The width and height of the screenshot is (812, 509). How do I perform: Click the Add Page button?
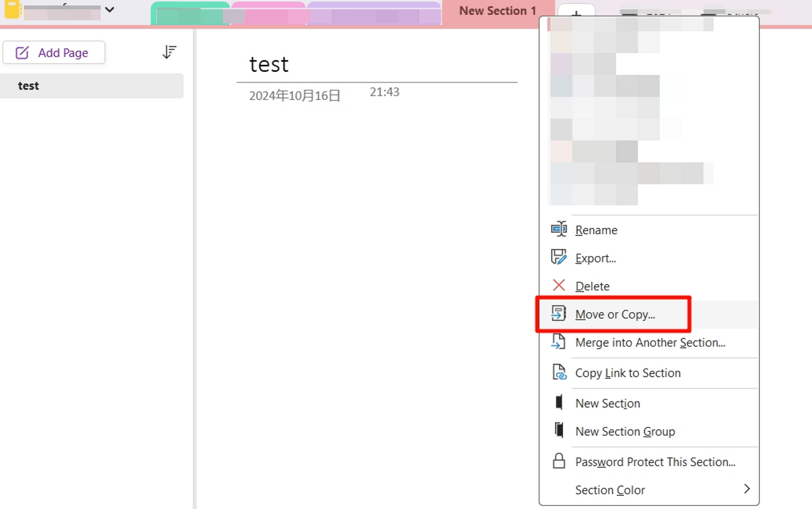click(x=54, y=53)
